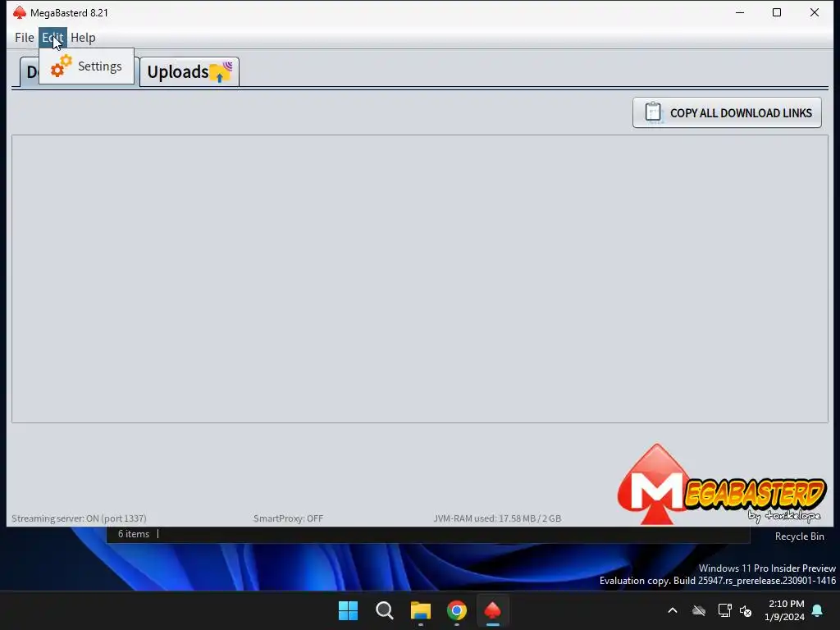Click the MegaBasterd taskbar icon
This screenshot has width=840, height=630.
coord(492,610)
